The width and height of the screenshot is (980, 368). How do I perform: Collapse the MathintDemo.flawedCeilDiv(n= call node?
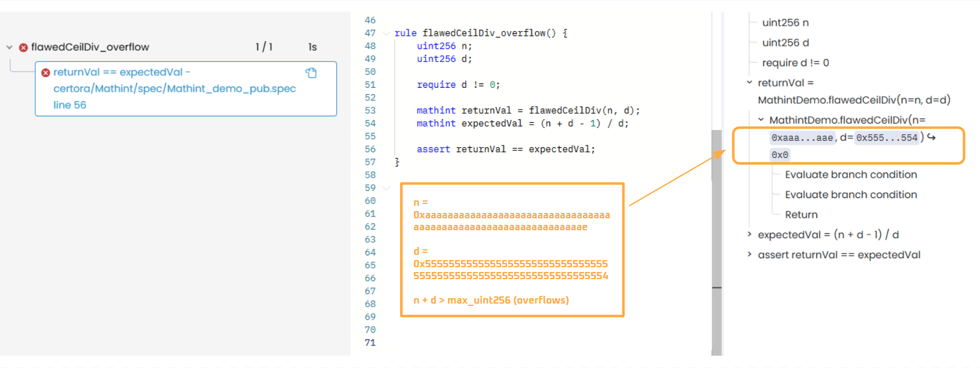coord(761,120)
